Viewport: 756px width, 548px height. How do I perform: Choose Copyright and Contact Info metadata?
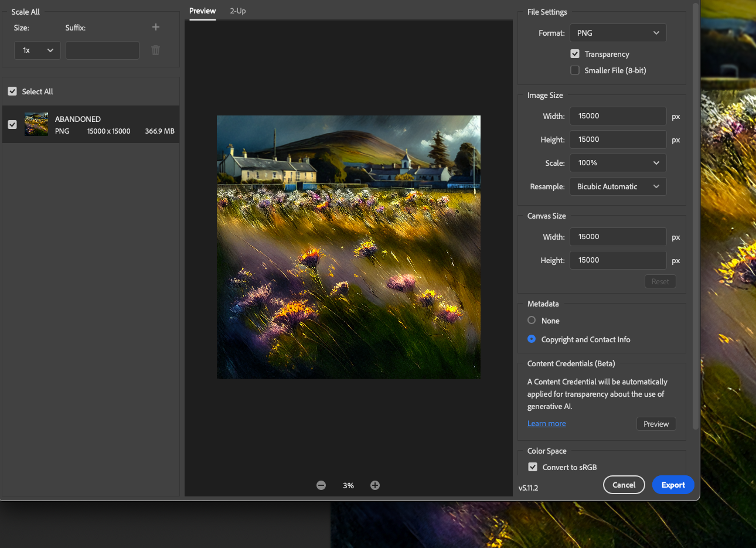(532, 339)
